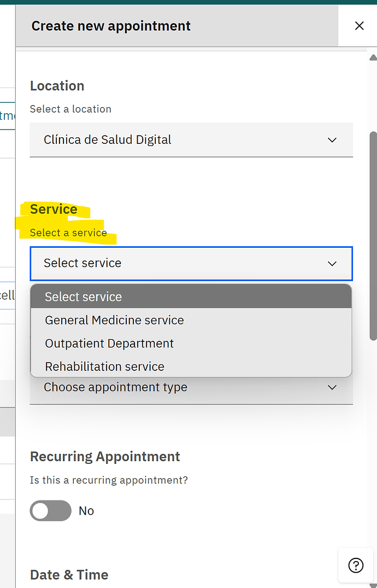Click the highlighted Service section heading
Screen dimensions: 377x588
point(54,209)
